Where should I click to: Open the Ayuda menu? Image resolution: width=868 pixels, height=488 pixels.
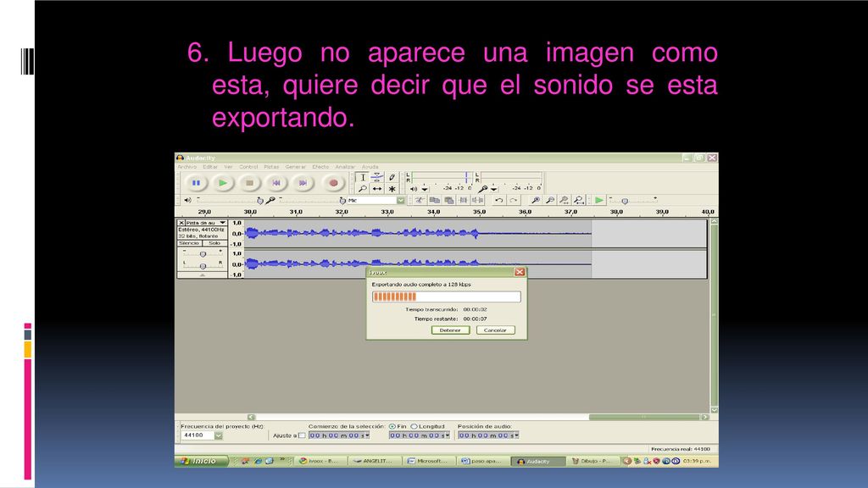[370, 167]
